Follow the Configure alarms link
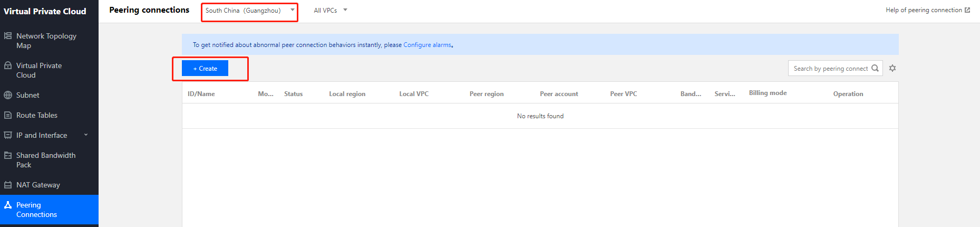The height and width of the screenshot is (227, 980). click(x=427, y=45)
